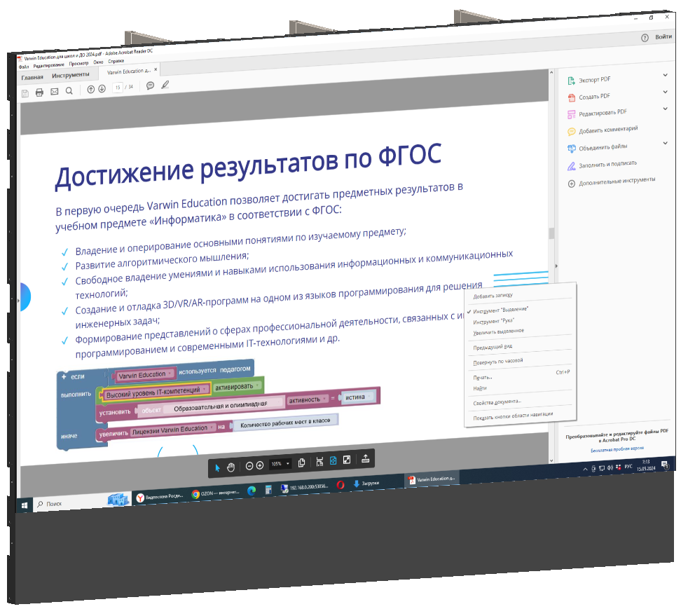688x616 pixels.
Task: Open Combine files tool
Action: coord(597,147)
